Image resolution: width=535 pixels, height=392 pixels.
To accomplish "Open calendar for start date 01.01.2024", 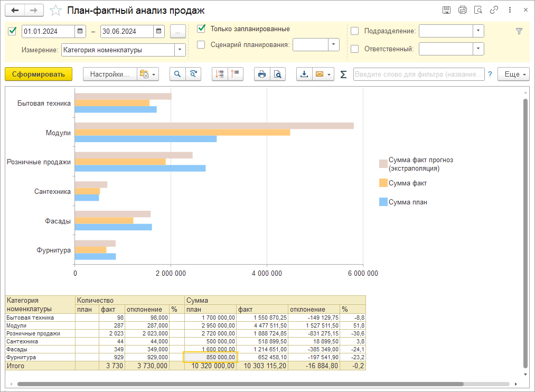I will [80, 31].
